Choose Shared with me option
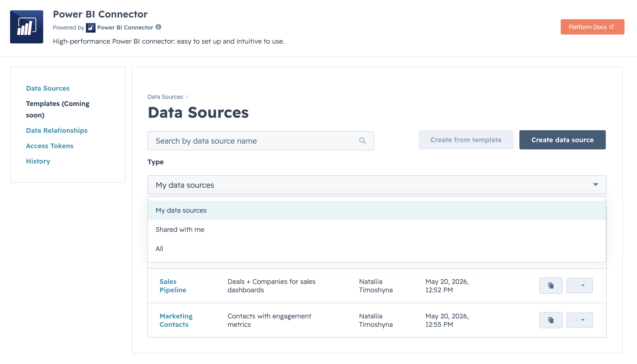This screenshot has height=364, width=637. 377,229
